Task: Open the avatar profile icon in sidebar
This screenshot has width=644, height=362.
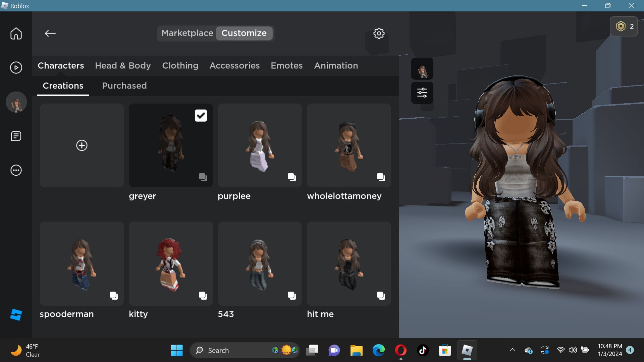Action: pyautogui.click(x=16, y=102)
